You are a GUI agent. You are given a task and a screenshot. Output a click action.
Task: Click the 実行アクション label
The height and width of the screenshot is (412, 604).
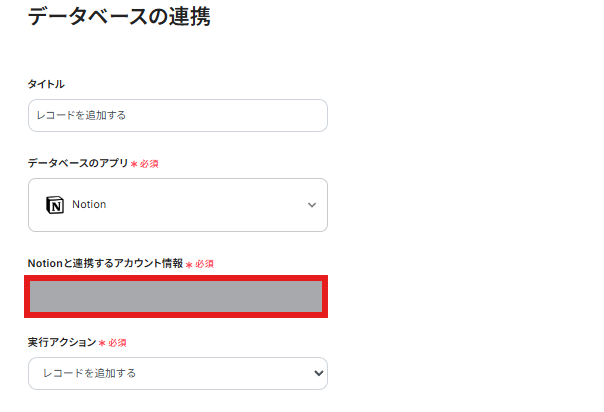tap(61, 342)
